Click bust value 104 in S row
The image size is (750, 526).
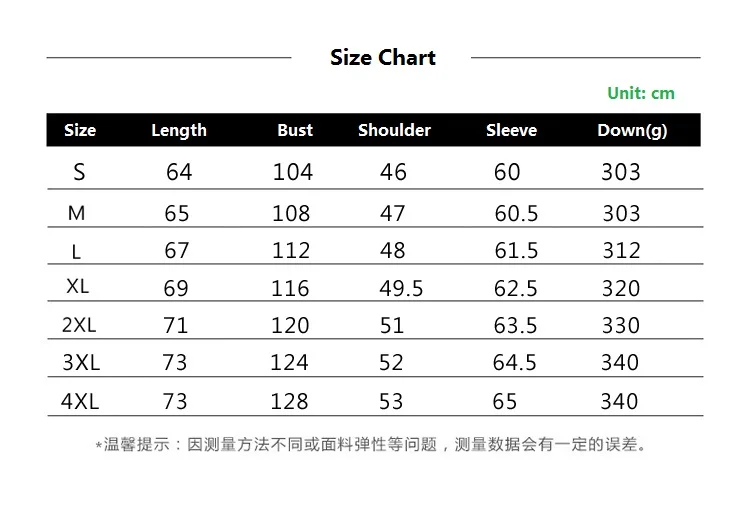[x=293, y=172]
